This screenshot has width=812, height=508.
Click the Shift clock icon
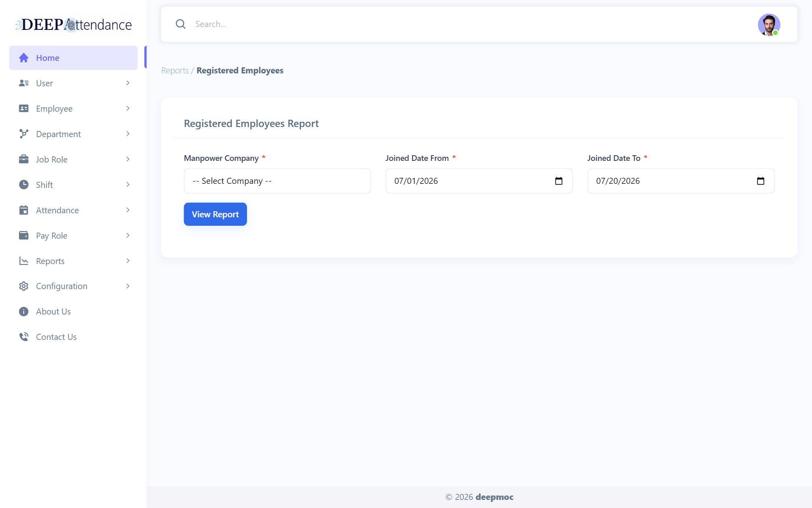click(x=24, y=185)
